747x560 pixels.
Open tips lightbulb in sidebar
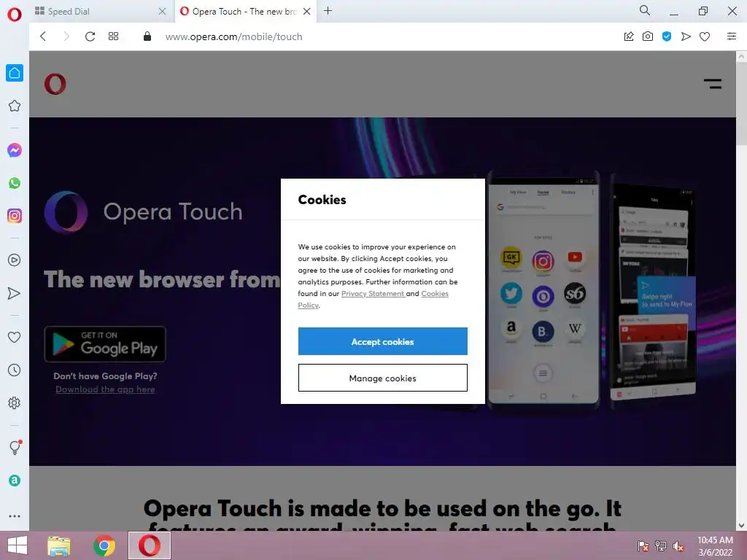15,447
